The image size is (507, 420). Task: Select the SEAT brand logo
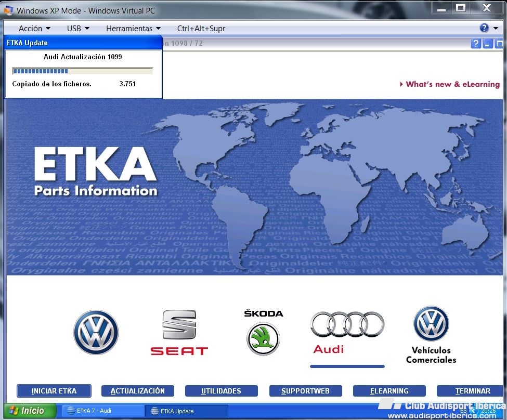click(179, 332)
